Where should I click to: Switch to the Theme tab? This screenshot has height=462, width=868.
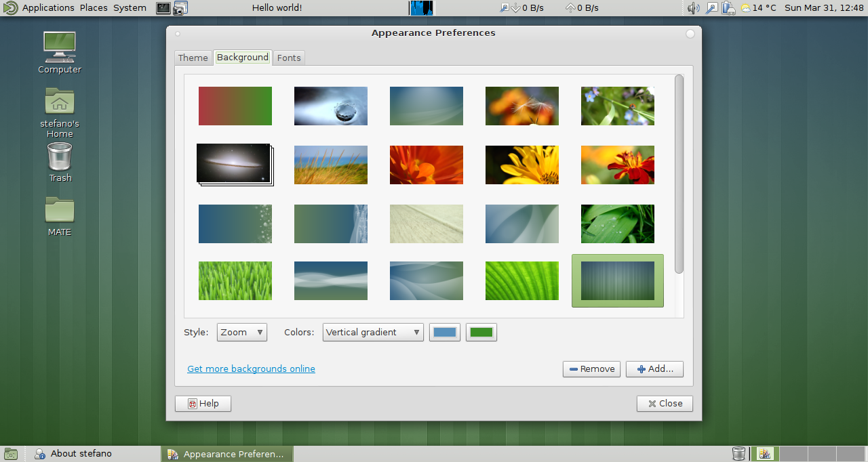193,58
